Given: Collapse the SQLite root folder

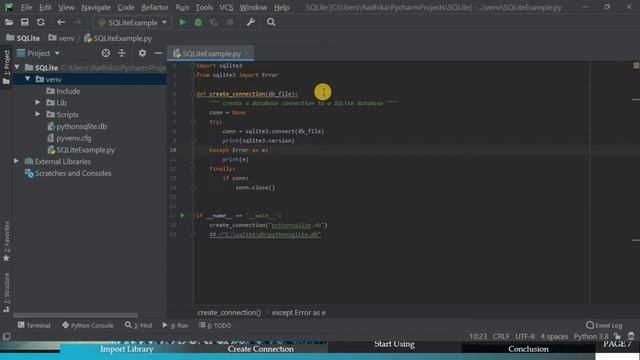Looking at the screenshot, I should 17,67.
